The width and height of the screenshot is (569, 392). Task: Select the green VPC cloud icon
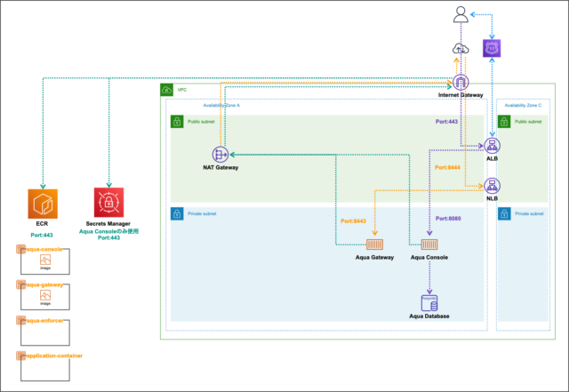coord(167,90)
